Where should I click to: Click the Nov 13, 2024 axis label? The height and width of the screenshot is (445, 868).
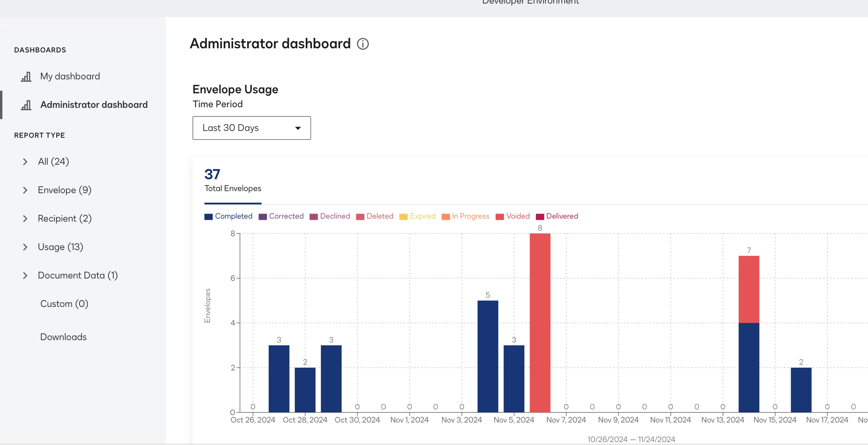(723, 420)
